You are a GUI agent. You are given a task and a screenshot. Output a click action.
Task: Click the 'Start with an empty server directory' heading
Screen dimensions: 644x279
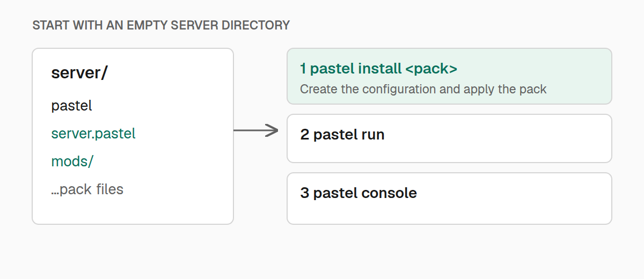point(161,25)
